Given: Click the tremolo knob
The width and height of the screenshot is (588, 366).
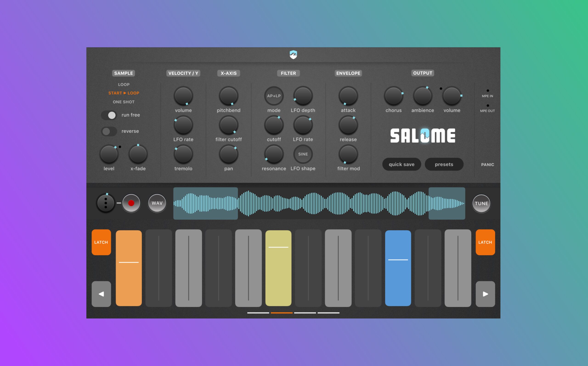Looking at the screenshot, I should 183,154.
